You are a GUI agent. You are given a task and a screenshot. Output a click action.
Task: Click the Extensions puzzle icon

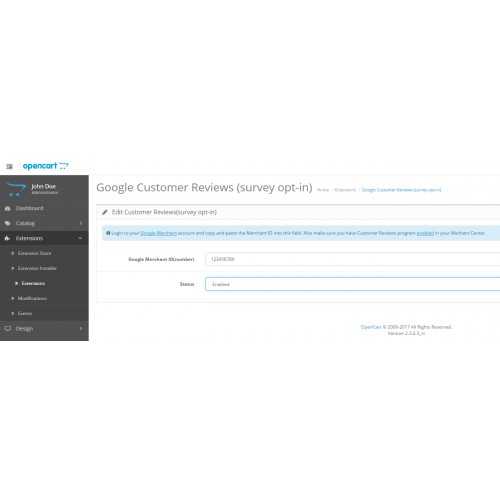[x=7, y=238]
